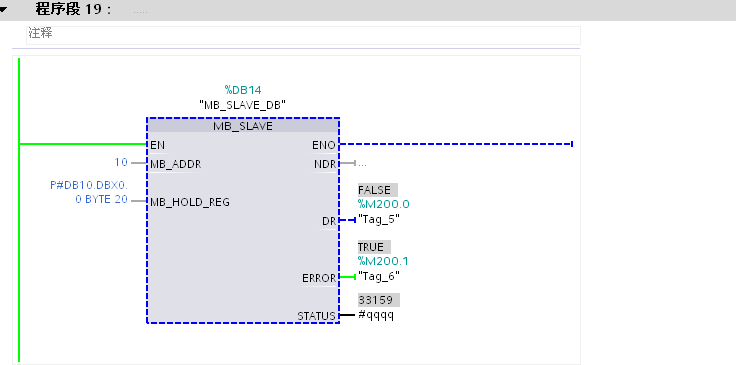This screenshot has height=365, width=736.
Task: Click the empty NDR operand placeholder
Action: click(363, 164)
